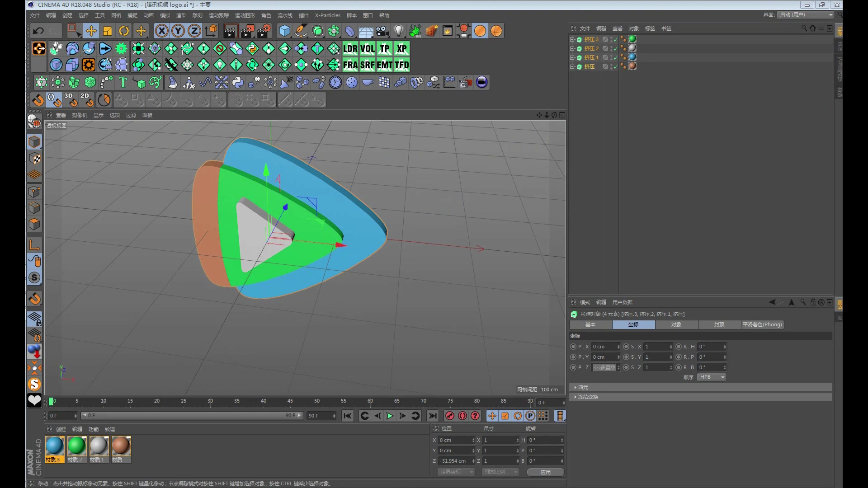The height and width of the screenshot is (488, 868).
Task: Click the TFD TurbulenceFD icon
Action: tap(402, 65)
